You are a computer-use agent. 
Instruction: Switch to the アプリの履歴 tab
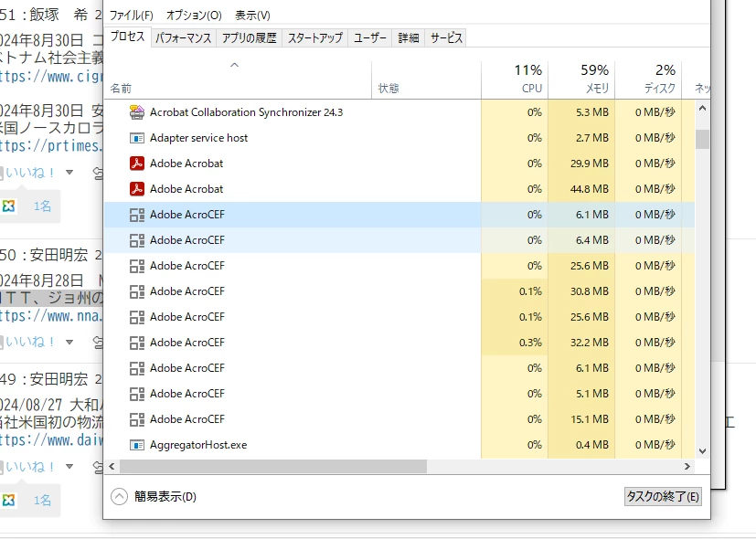249,38
